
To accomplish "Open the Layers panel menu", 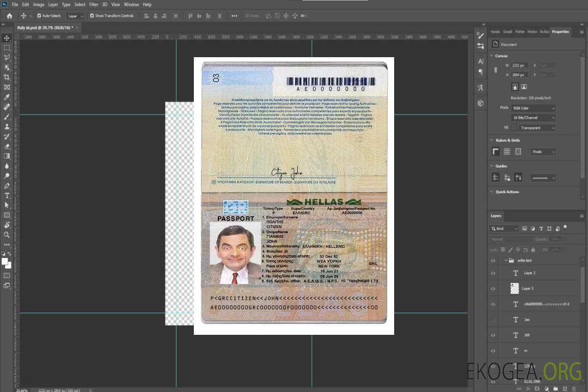I will pos(581,216).
